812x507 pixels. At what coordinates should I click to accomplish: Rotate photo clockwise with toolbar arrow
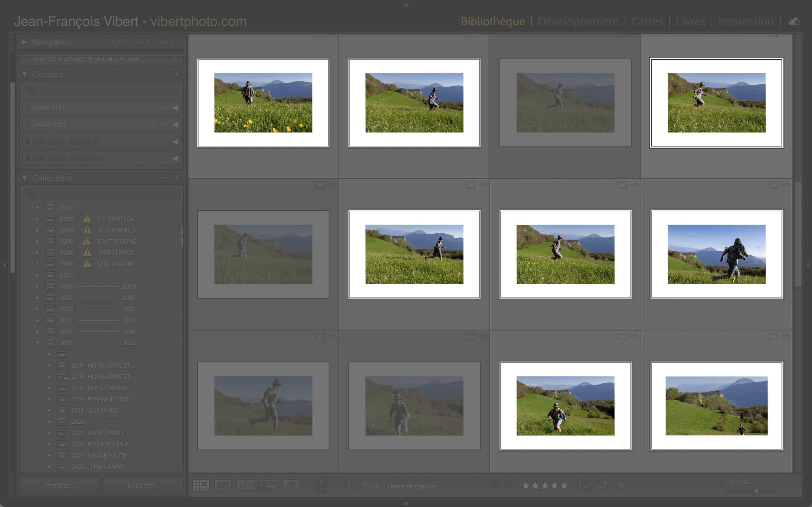pyautogui.click(x=601, y=485)
